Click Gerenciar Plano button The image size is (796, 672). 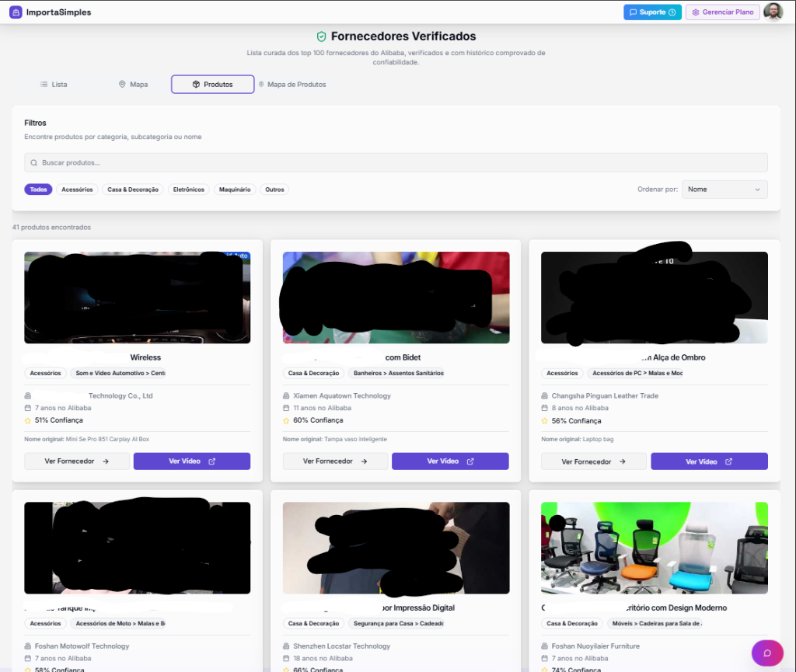pos(722,12)
